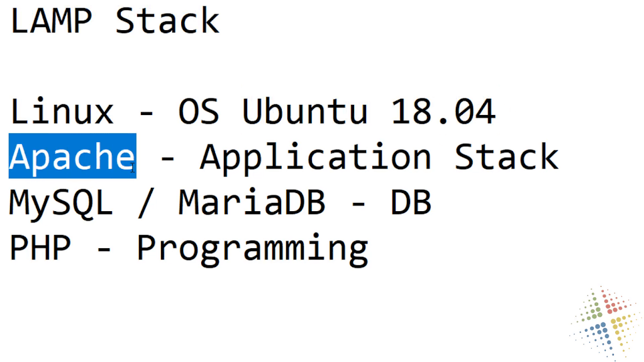
Task: Click the word Programming
Action: pos(252,250)
